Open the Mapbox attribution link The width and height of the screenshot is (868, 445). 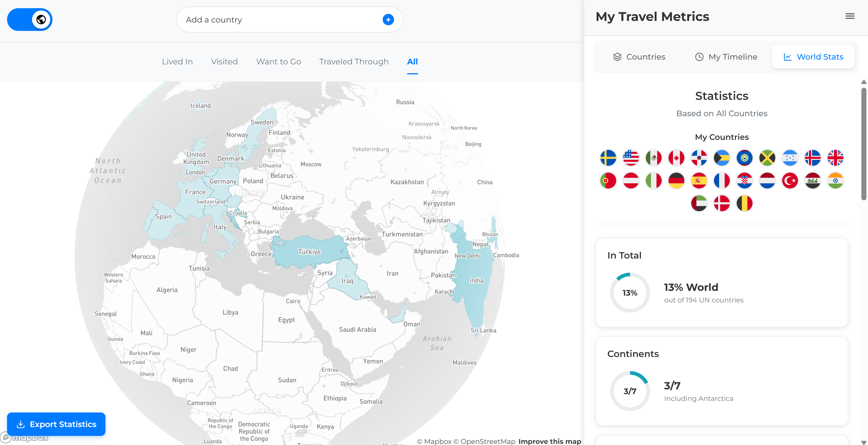pos(434,441)
